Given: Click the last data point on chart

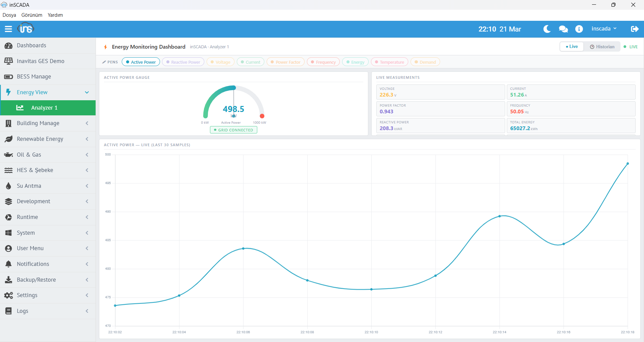Looking at the screenshot, I should (x=628, y=164).
